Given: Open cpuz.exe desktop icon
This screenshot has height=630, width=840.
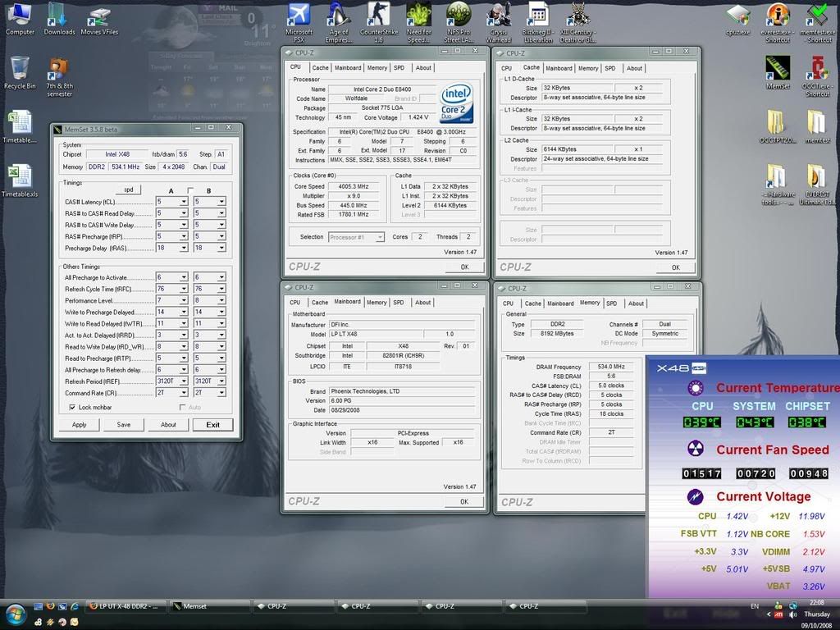Looking at the screenshot, I should coord(737,20).
